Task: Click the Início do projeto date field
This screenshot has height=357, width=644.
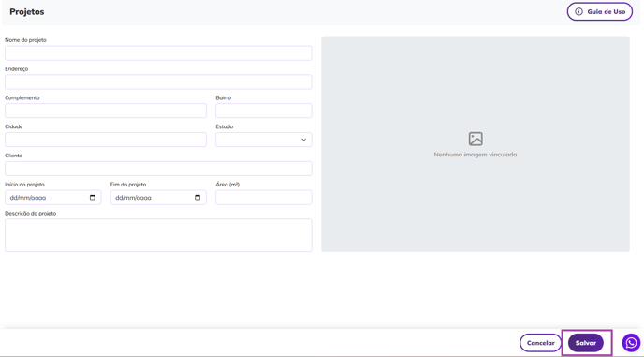Action: [x=53, y=198]
